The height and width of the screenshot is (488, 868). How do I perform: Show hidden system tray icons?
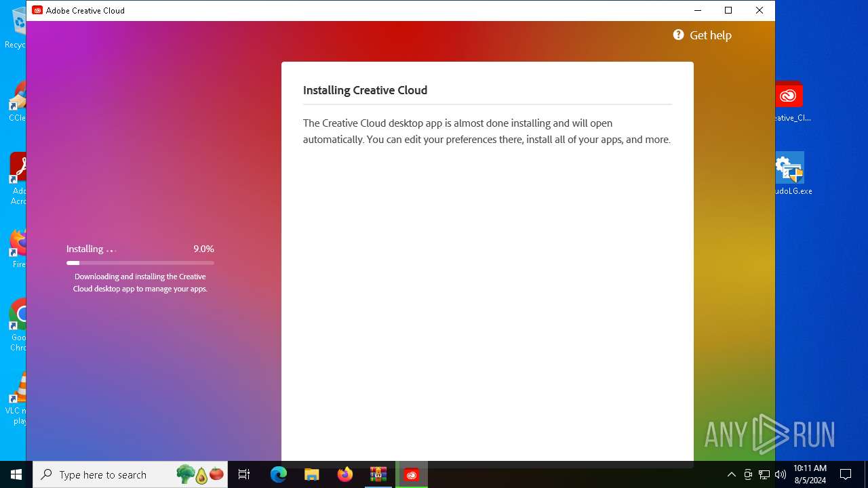pyautogui.click(x=731, y=474)
